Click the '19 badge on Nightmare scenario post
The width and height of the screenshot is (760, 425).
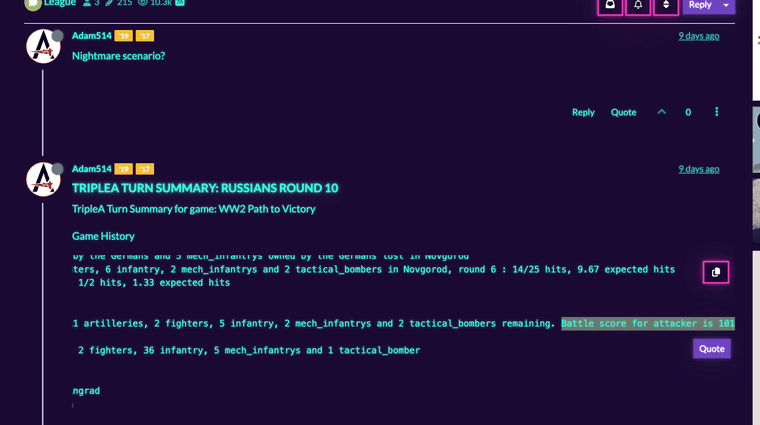[x=124, y=36]
